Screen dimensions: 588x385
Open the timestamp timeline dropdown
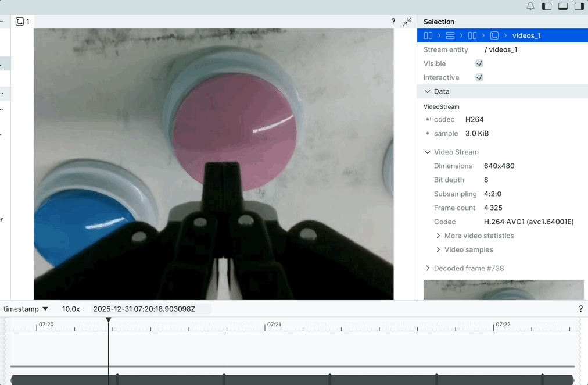pos(26,309)
